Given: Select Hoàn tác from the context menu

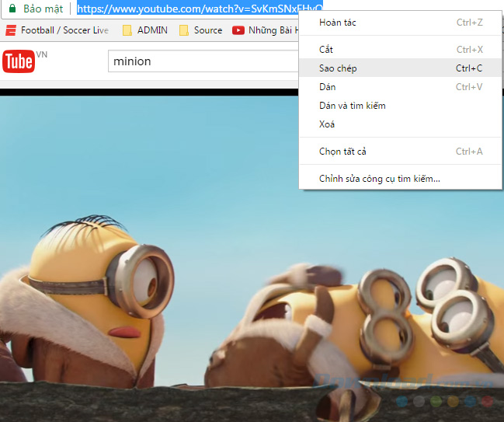Looking at the screenshot, I should [338, 23].
